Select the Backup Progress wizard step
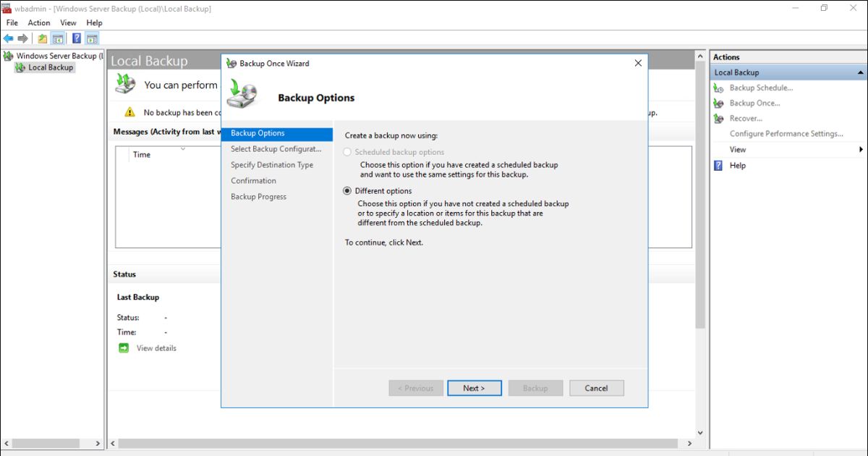This screenshot has width=868, height=456. tap(258, 197)
